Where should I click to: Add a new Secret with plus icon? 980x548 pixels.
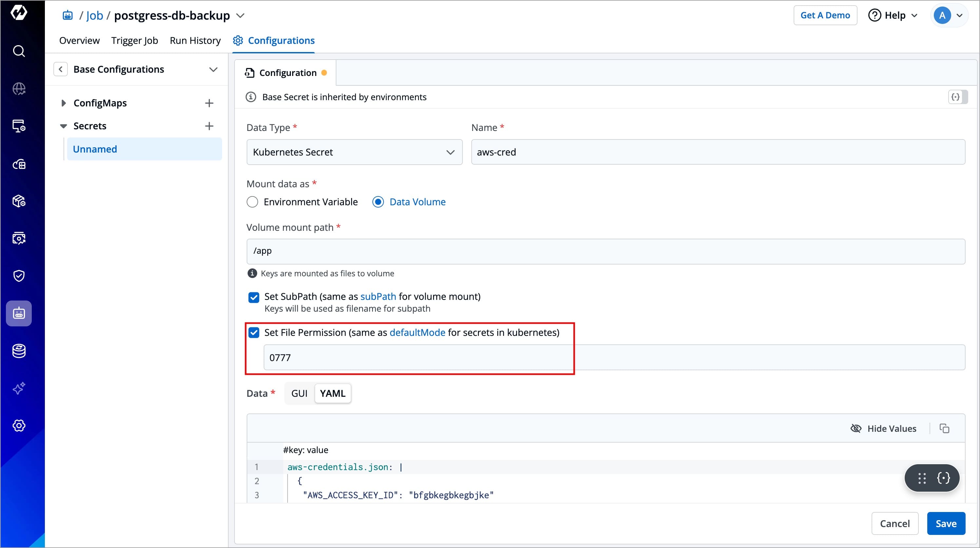coord(209,126)
